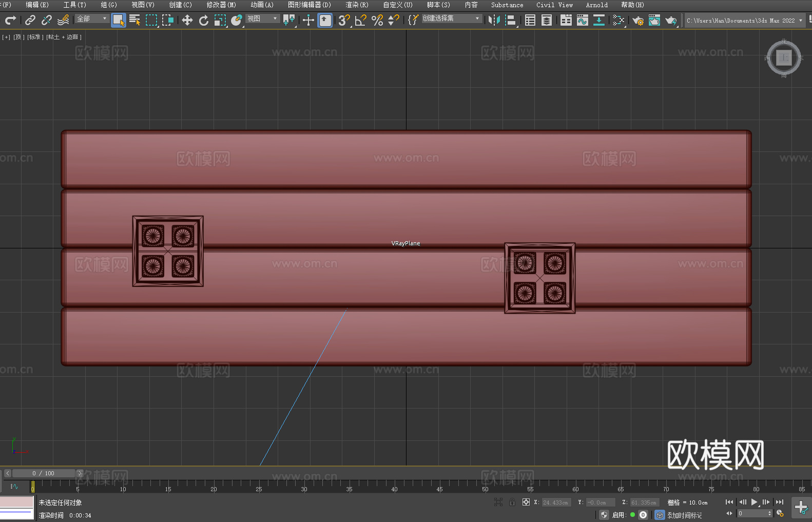Step time slider right with arrow

pyautogui.click(x=80, y=473)
